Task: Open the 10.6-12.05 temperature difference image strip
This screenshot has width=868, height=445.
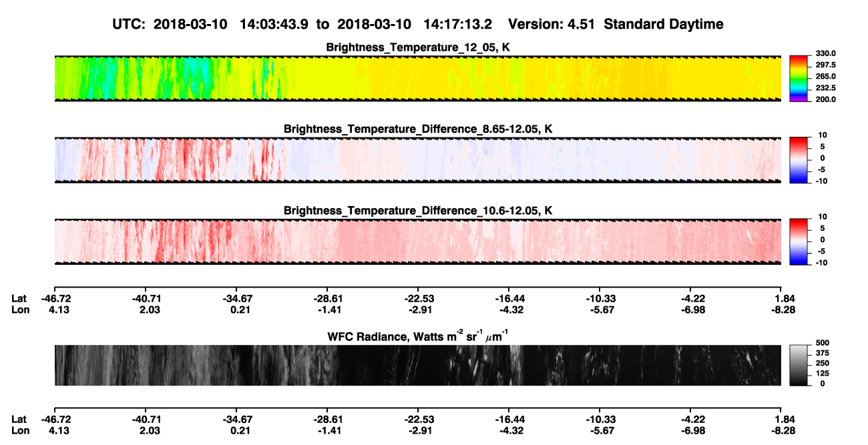Action: click(x=418, y=242)
